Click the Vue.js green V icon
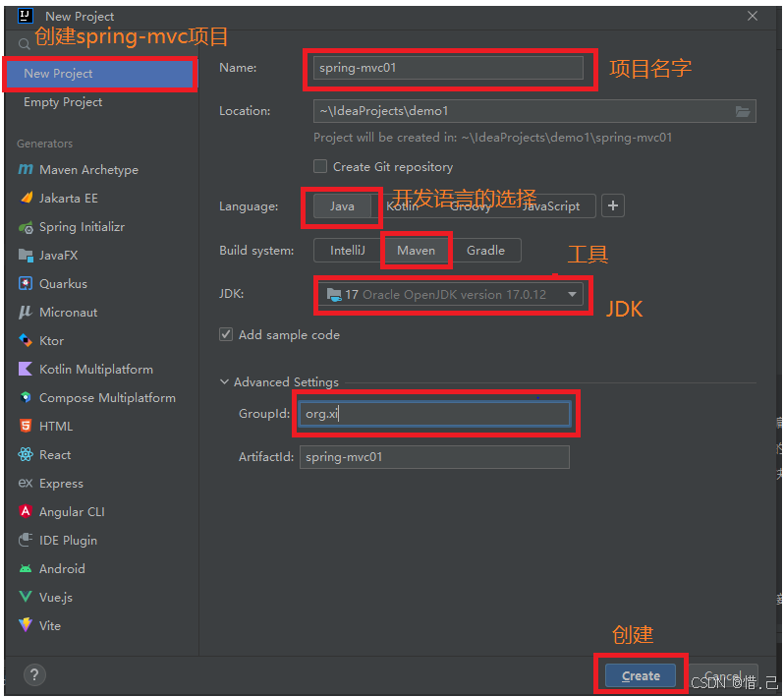The height and width of the screenshot is (697, 784). (26, 597)
